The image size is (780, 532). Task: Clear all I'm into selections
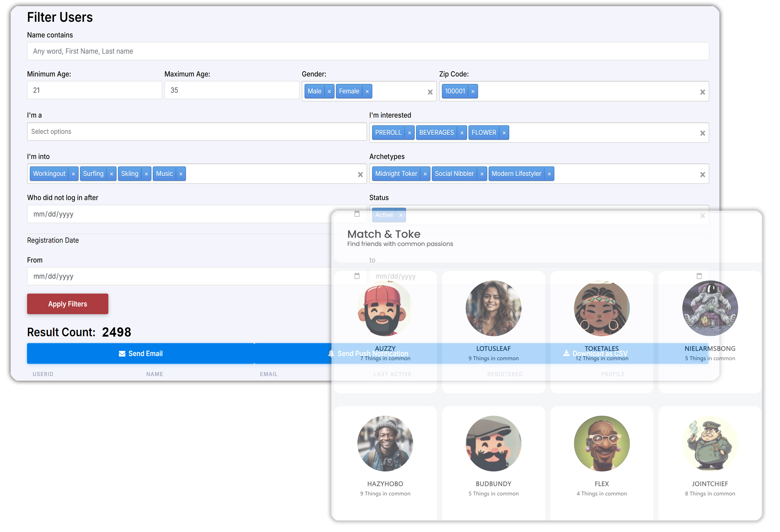[x=360, y=175]
